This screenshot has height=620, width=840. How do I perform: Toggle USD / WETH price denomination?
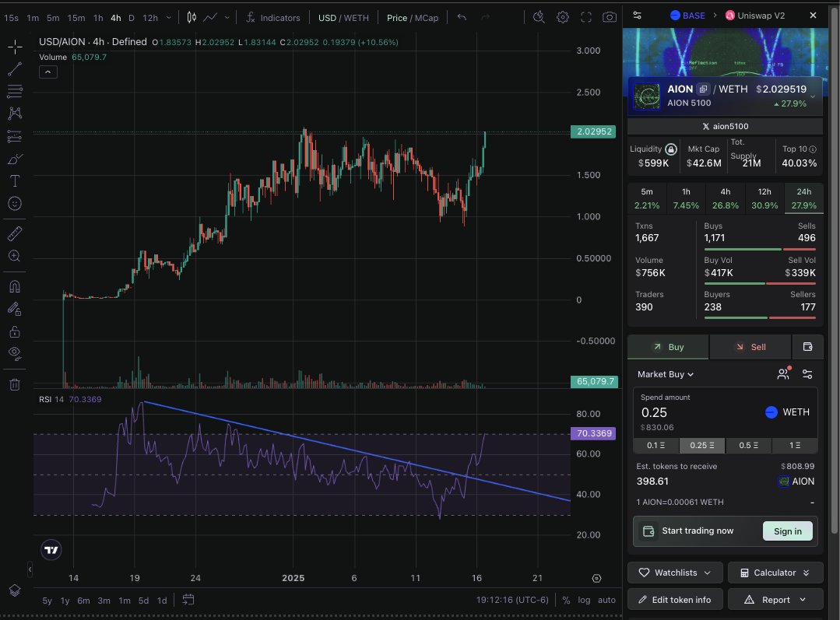[x=343, y=18]
